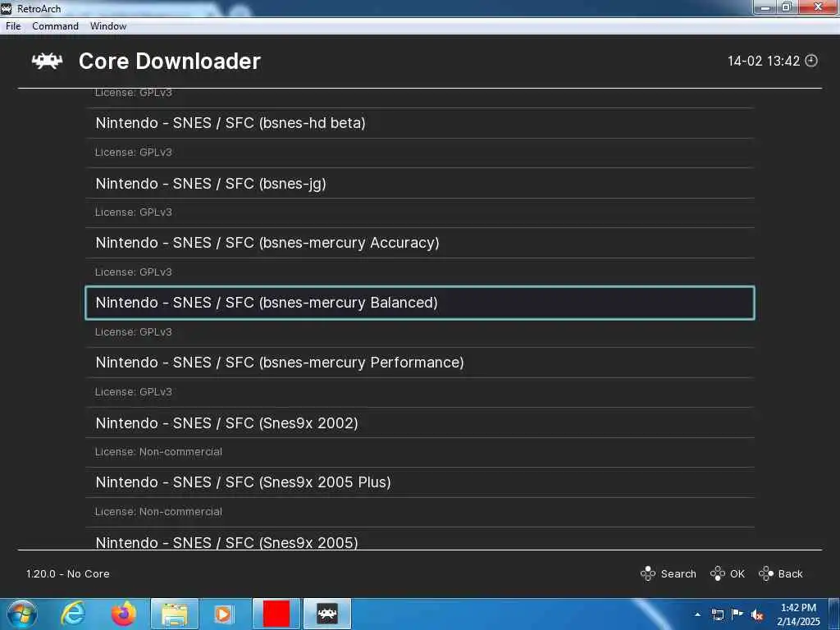This screenshot has height=630, width=840.
Task: Open the Command menu
Action: click(55, 26)
